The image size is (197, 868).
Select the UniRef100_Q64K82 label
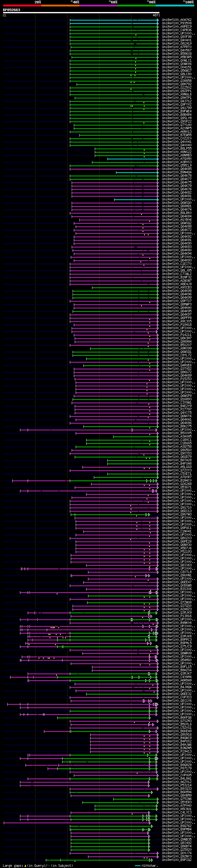coord(177,192)
